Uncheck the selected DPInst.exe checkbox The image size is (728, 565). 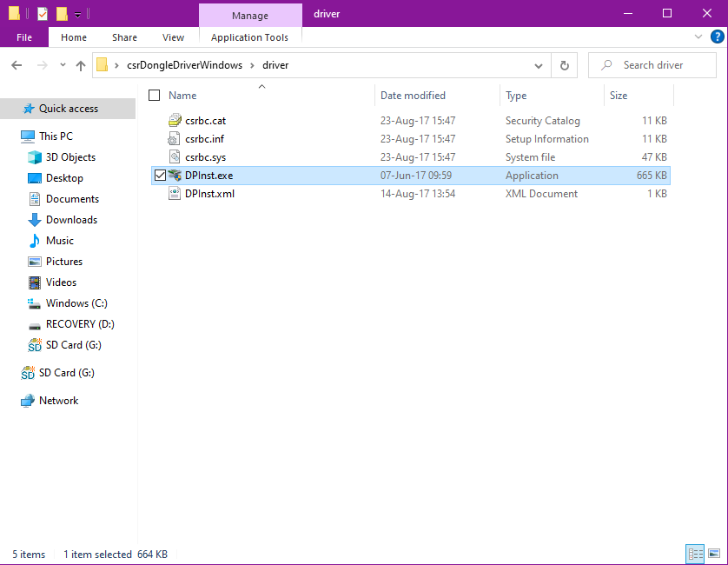[x=160, y=175]
